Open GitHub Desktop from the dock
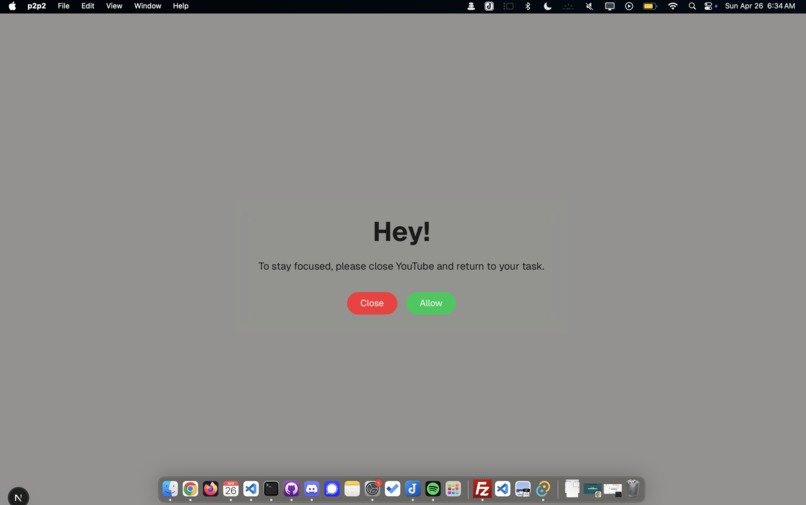This screenshot has width=806, height=505. pyautogui.click(x=291, y=489)
